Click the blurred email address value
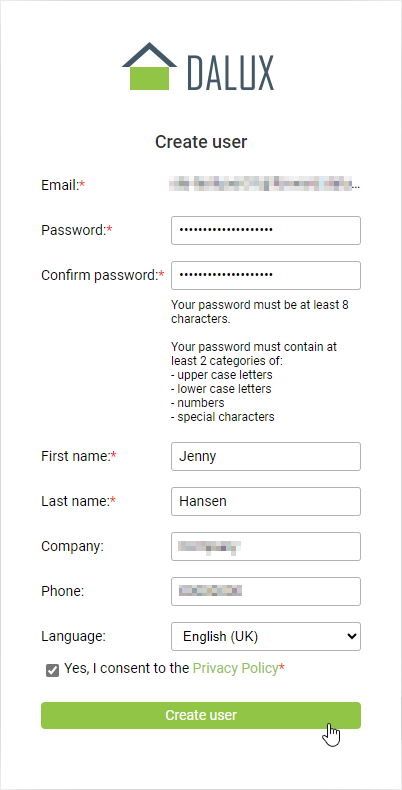This screenshot has width=402, height=790. pyautogui.click(x=265, y=184)
